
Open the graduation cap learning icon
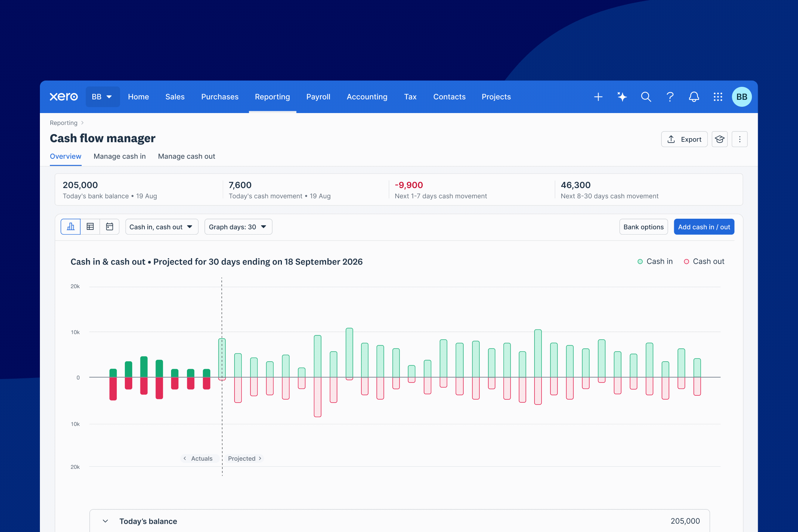[x=719, y=139]
